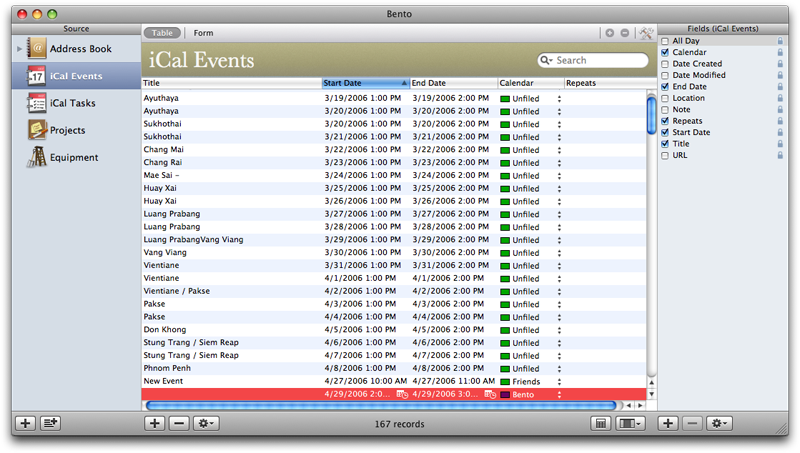The width and height of the screenshot is (800, 453).
Task: Enable the Location field checkbox
Action: [665, 98]
